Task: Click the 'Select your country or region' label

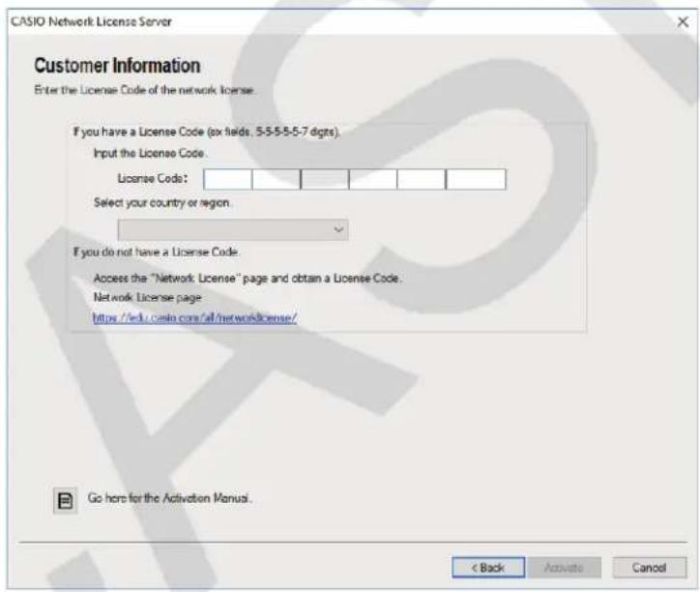Action: tap(162, 203)
